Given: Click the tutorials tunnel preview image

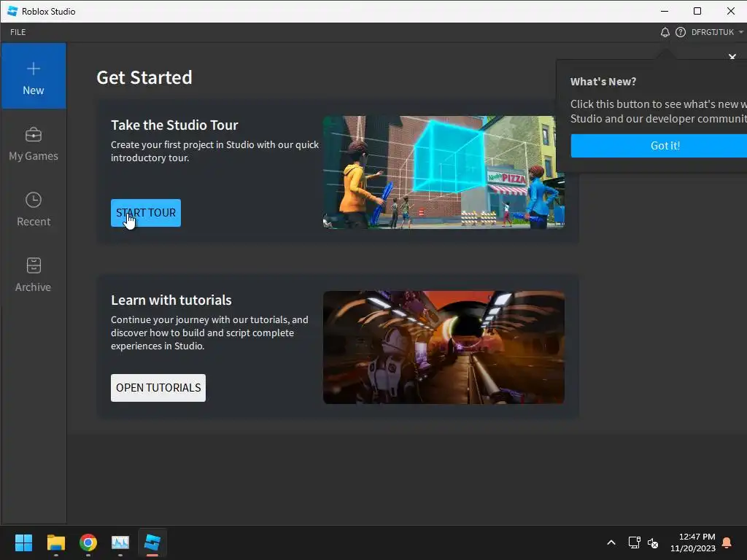Looking at the screenshot, I should pyautogui.click(x=444, y=347).
